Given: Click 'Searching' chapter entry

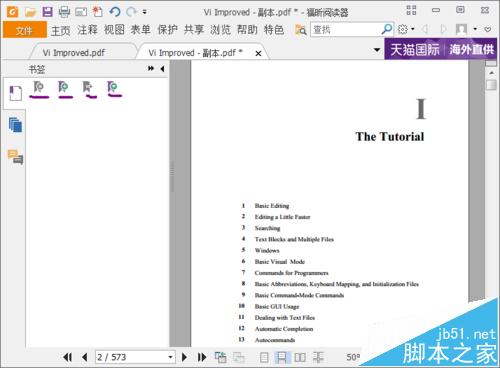Looking at the screenshot, I should (x=267, y=228).
